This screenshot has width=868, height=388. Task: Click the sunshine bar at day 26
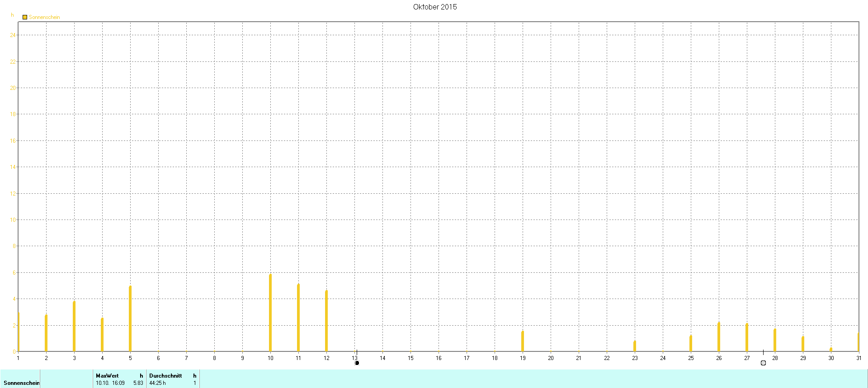[719, 337]
